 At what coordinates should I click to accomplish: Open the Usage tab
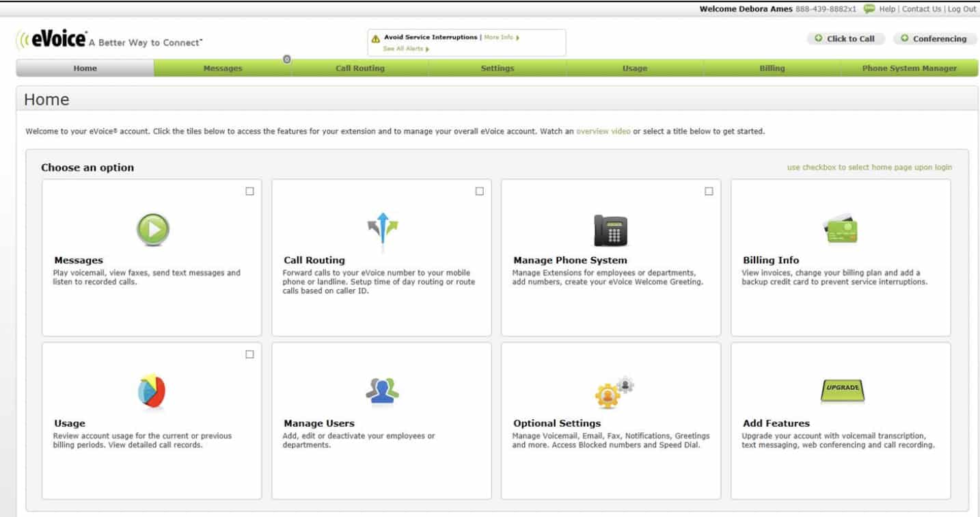tap(635, 68)
